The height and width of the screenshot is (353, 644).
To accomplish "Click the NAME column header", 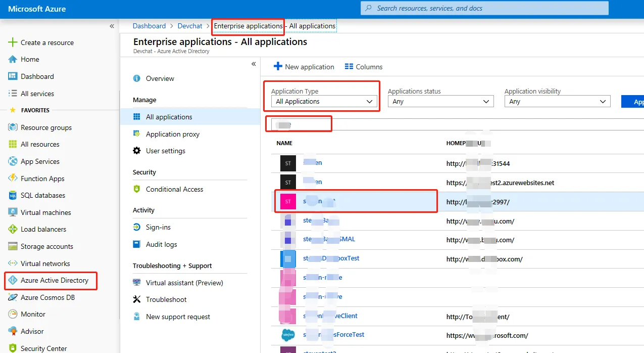I will 284,143.
